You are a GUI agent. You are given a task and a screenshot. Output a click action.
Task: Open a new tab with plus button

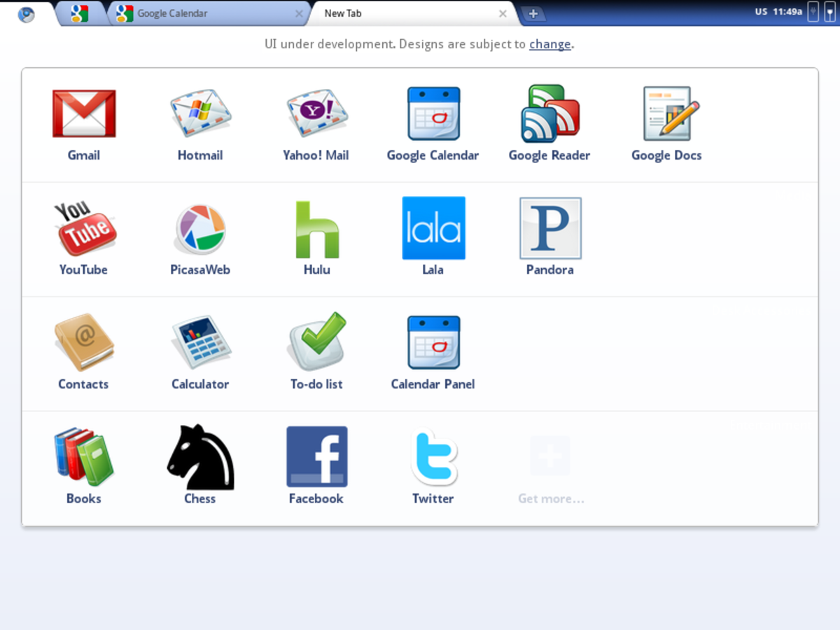pos(533,13)
